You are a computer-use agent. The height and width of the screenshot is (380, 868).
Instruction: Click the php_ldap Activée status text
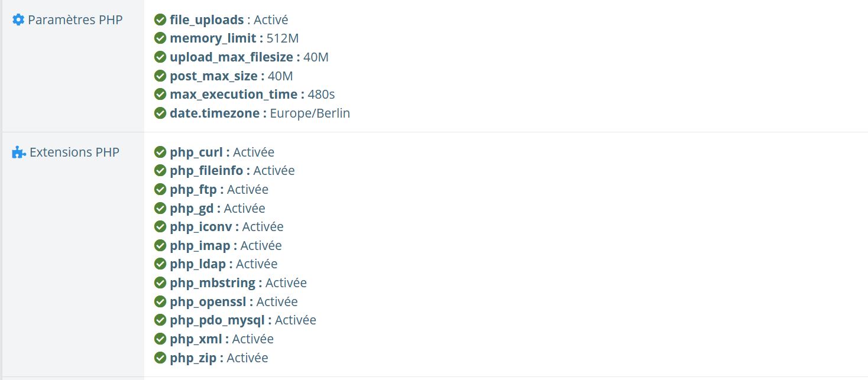[257, 264]
